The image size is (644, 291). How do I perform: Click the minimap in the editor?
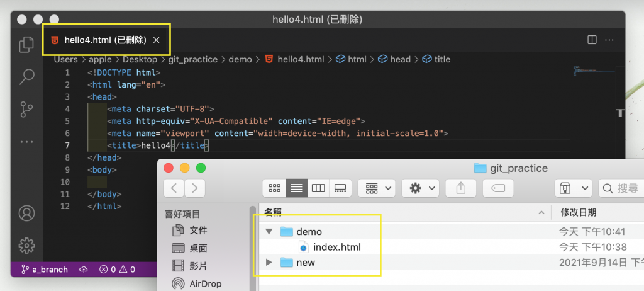pos(594,71)
